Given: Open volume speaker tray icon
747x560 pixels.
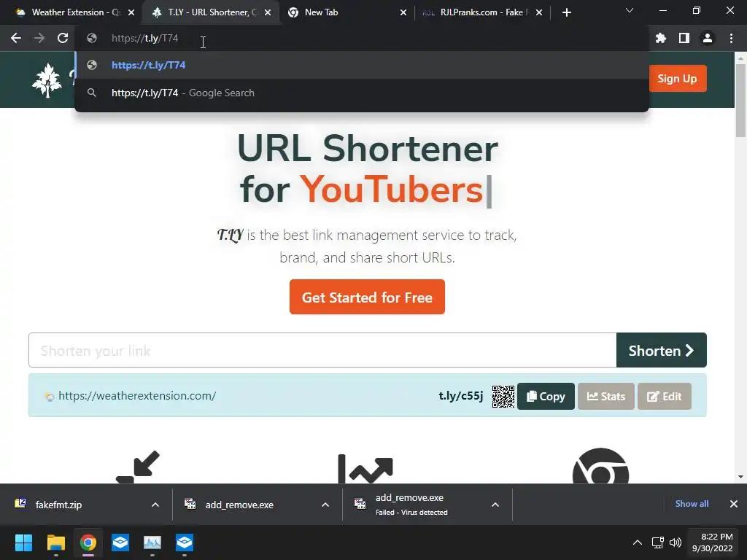Looking at the screenshot, I should tap(675, 542).
